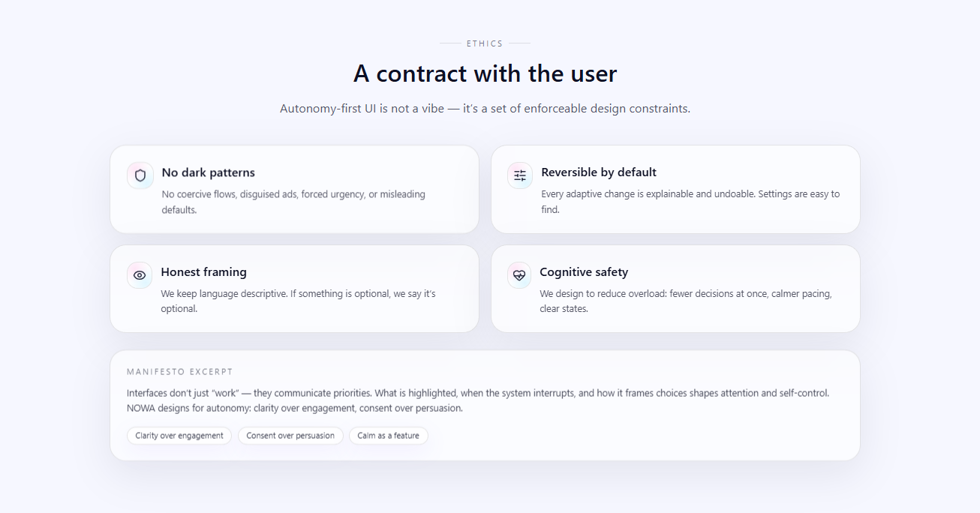Select the Consent over persuasion chip
This screenshot has width=980, height=513.
(290, 436)
